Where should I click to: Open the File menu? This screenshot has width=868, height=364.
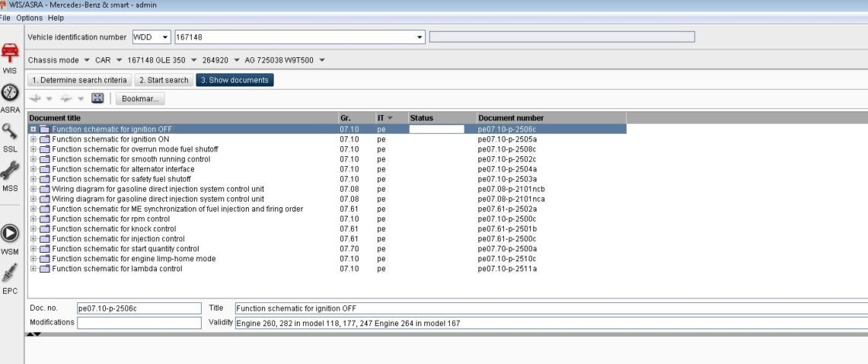[x=5, y=18]
